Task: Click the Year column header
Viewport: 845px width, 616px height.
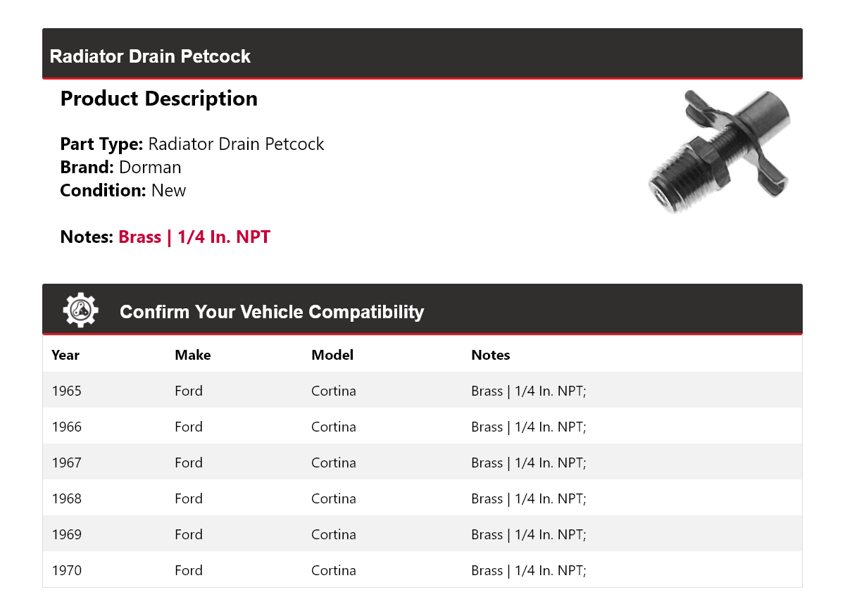Action: click(x=65, y=355)
